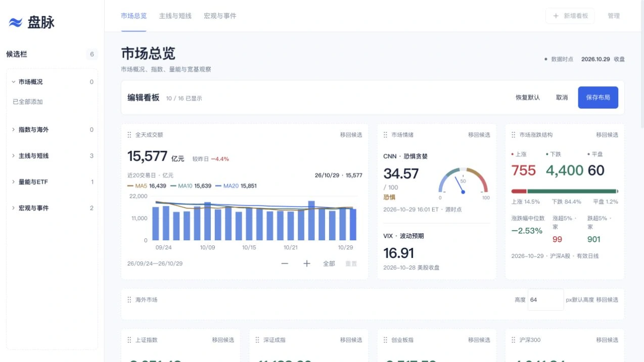Save layout with 保存布局 button
The height and width of the screenshot is (362, 644).
tap(598, 97)
